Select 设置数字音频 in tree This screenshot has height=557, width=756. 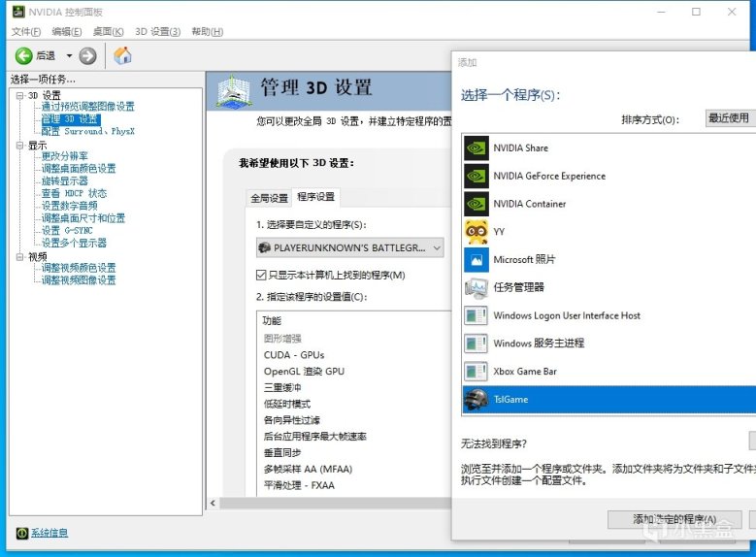click(70, 206)
